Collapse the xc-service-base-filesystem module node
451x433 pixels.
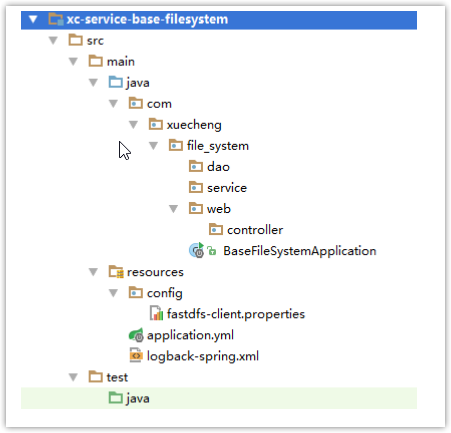point(33,19)
